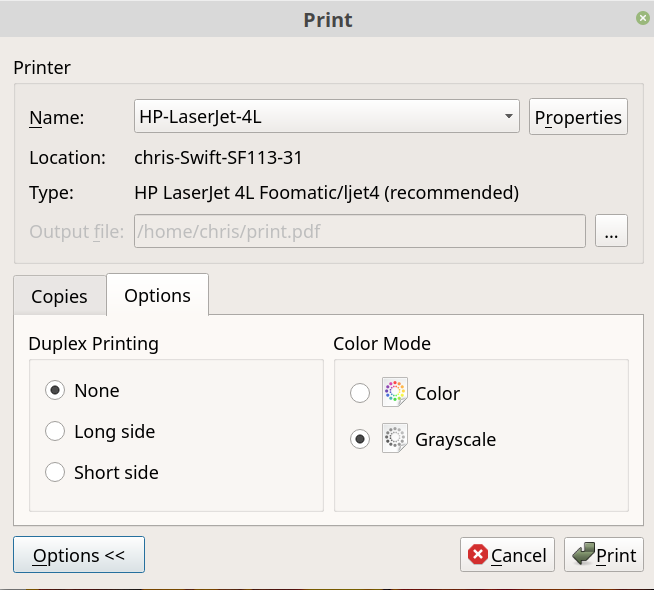Select Long side duplex printing

(x=56, y=432)
